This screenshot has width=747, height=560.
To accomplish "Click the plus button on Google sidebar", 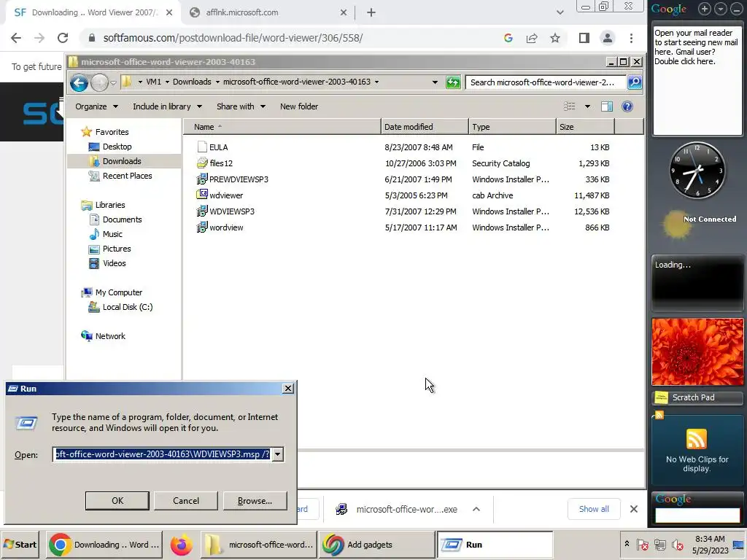I will (x=705, y=9).
